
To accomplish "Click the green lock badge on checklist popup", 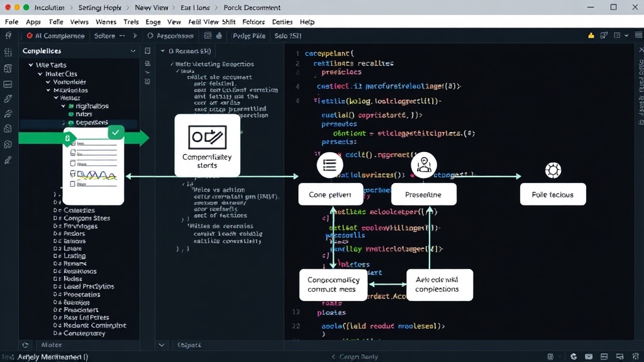I will pyautogui.click(x=68, y=139).
